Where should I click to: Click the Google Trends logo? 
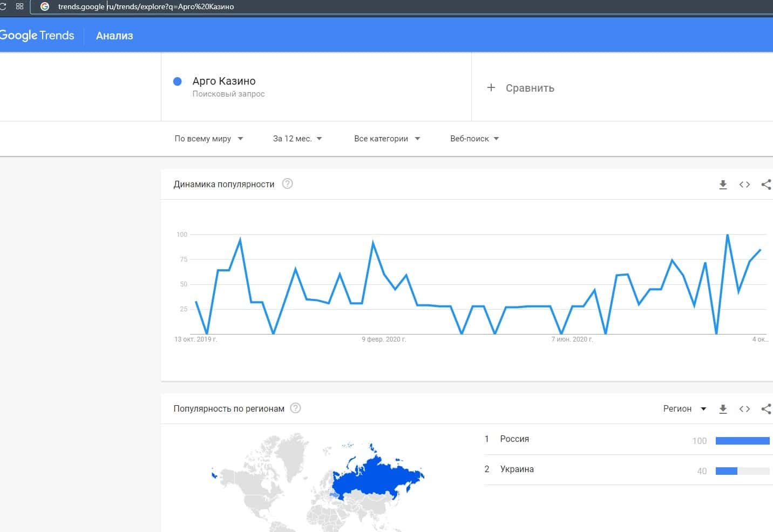click(x=37, y=36)
